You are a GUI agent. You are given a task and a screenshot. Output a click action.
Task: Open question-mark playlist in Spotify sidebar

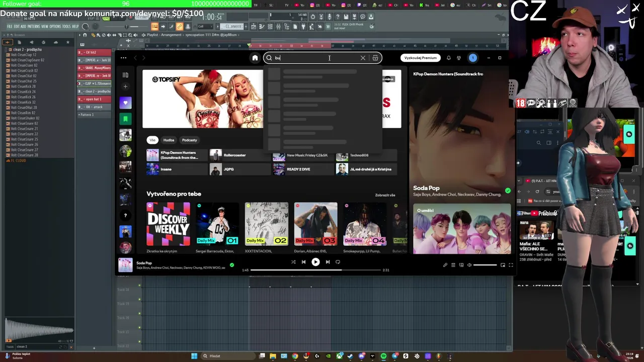[125, 216]
